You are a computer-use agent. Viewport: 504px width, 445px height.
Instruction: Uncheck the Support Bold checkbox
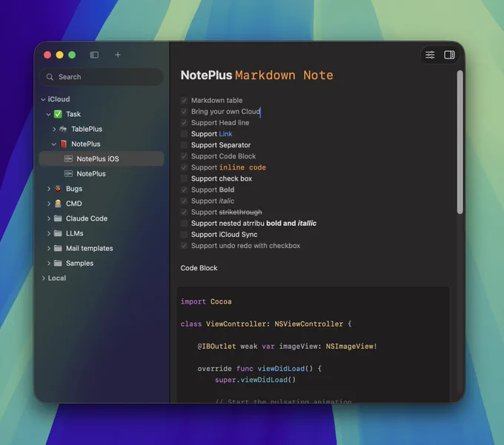click(184, 190)
